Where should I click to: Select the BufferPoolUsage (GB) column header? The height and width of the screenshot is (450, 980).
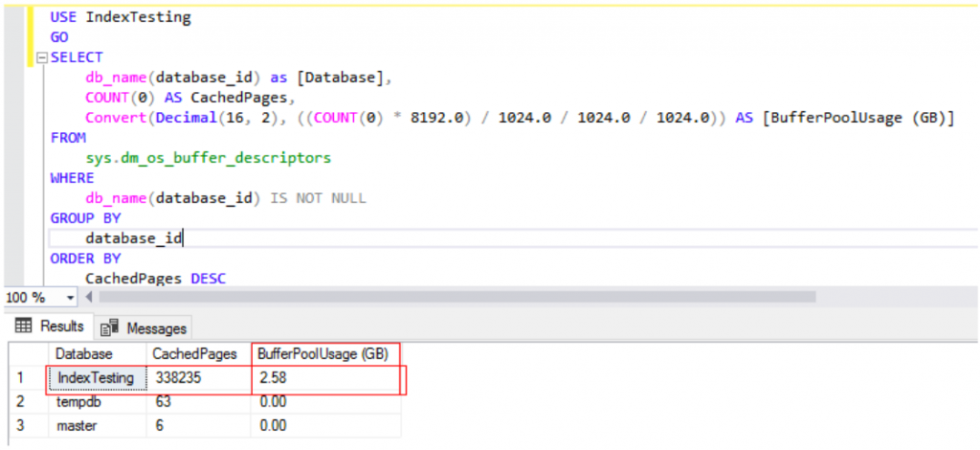pyautogui.click(x=323, y=354)
